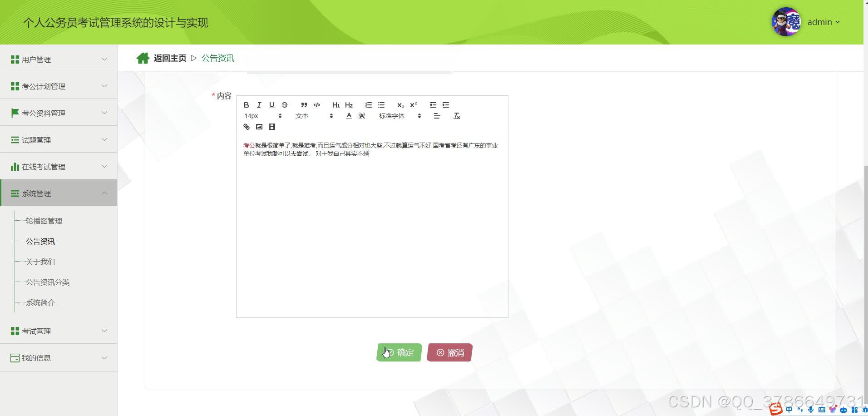This screenshot has width=868, height=416.
Task: Toggle italic formatting in the editor
Action: coord(259,105)
